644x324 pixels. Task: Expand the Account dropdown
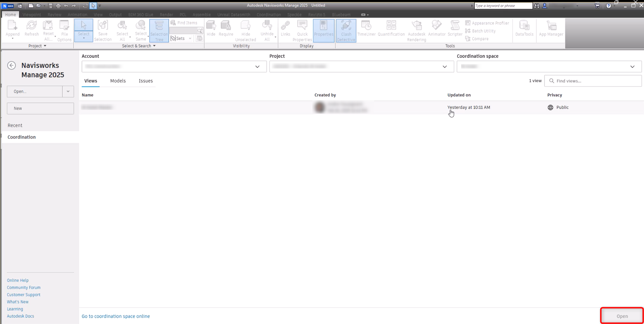(x=258, y=66)
